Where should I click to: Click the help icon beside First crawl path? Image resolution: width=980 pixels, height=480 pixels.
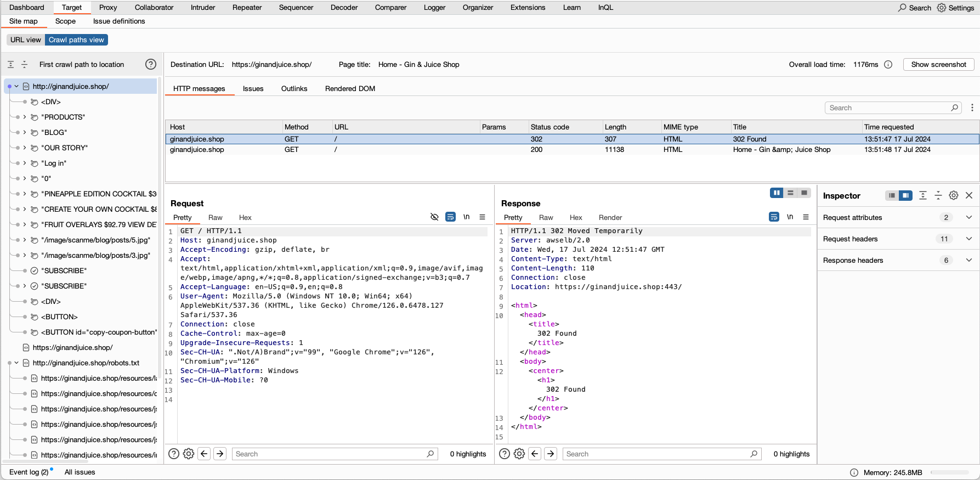(151, 64)
